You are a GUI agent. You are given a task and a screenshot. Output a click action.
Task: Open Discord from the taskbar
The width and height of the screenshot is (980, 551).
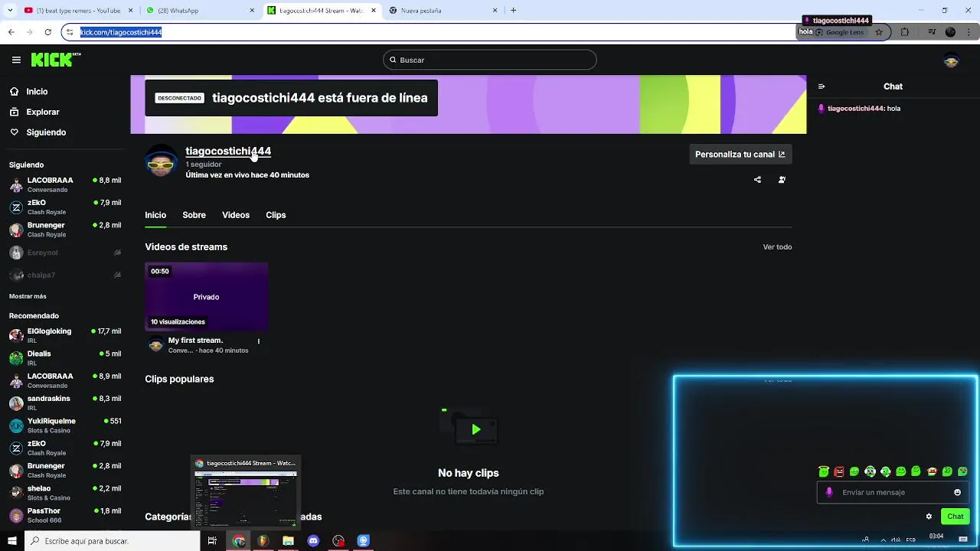[x=312, y=541]
